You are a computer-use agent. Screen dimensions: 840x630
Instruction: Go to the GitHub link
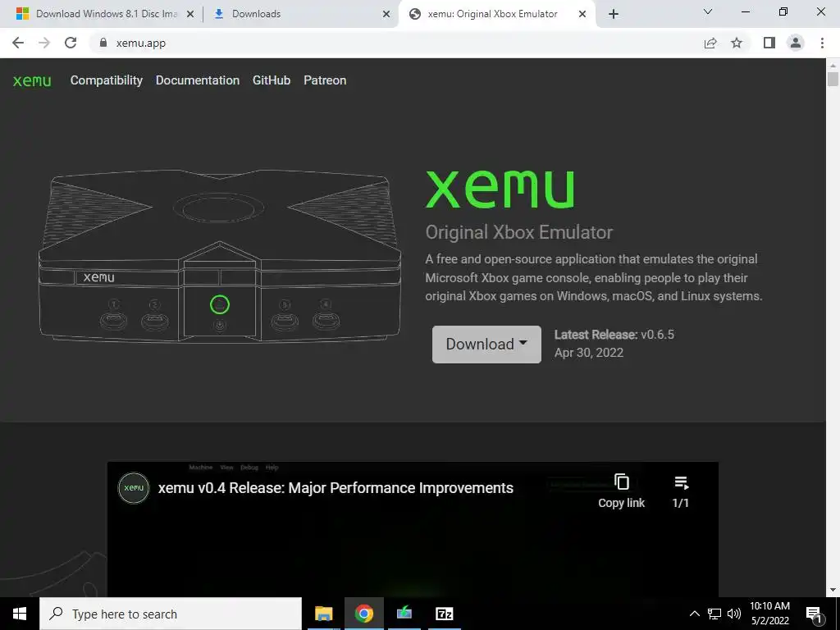click(272, 80)
